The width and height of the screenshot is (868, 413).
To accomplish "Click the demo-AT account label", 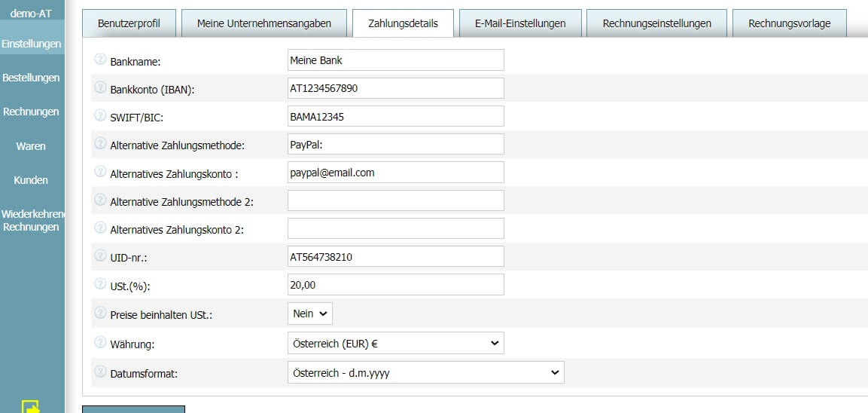I will click(32, 13).
